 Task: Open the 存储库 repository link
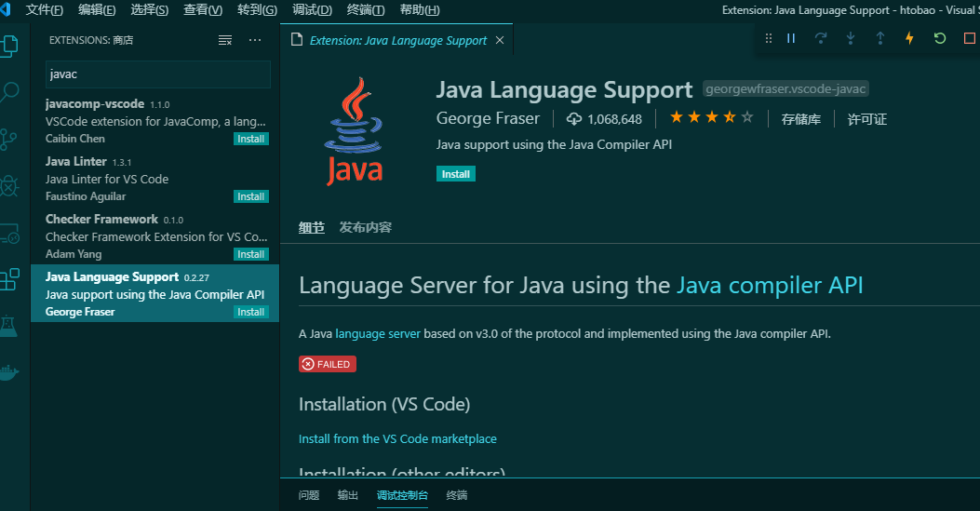800,119
